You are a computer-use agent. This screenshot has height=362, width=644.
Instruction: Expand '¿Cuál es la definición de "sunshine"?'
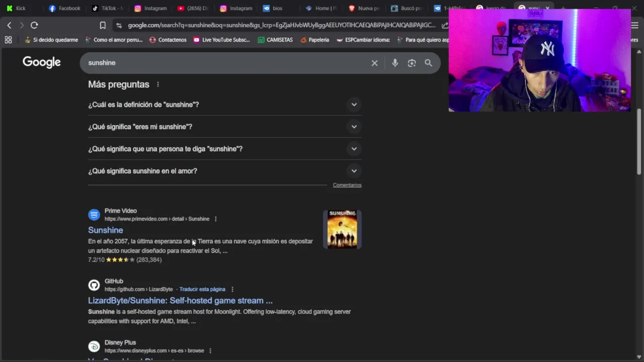coord(225,105)
